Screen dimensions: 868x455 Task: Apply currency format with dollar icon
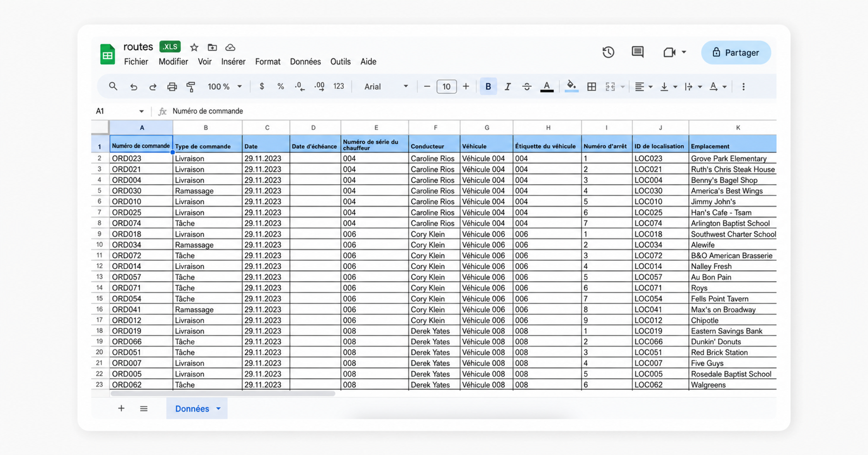coord(262,86)
